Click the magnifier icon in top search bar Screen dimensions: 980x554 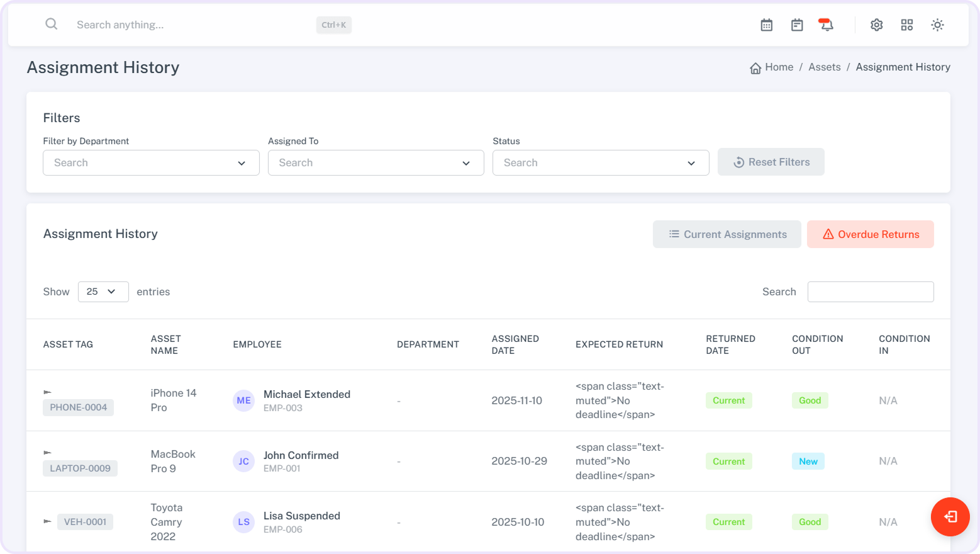[x=52, y=25]
